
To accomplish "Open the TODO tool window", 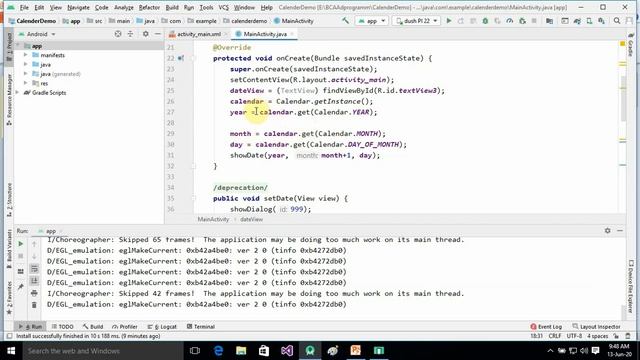I will pos(62,327).
